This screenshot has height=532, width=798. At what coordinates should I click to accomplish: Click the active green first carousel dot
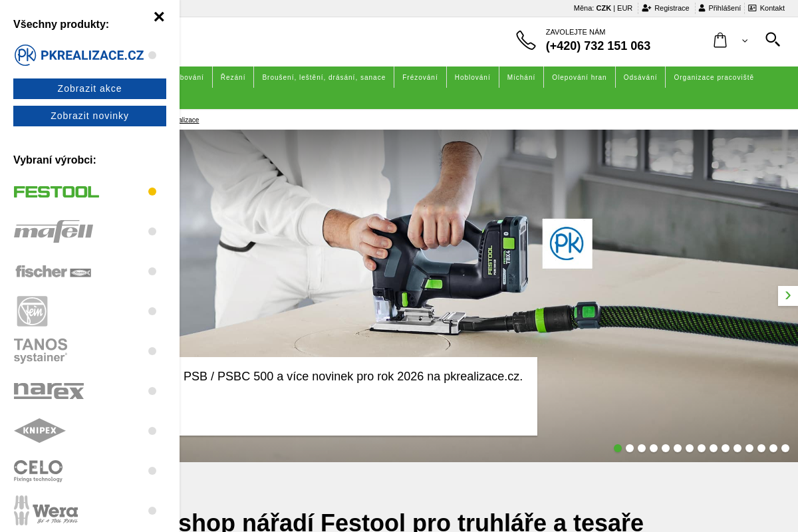(618, 448)
